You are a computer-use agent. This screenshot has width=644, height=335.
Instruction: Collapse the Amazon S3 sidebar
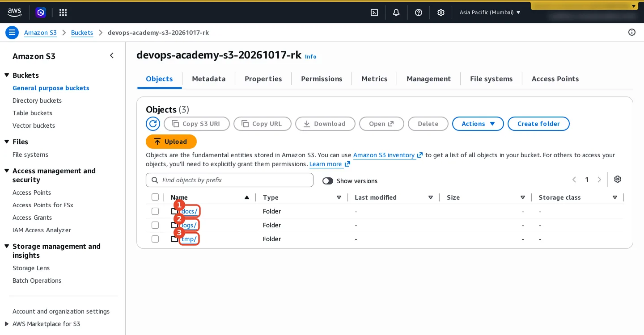112,55
